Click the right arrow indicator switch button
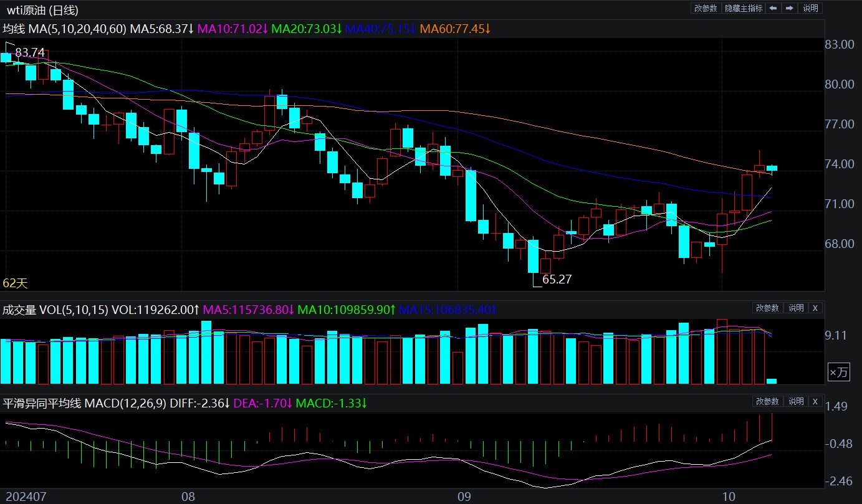Viewport: 862px width, 504px height. (x=789, y=8)
